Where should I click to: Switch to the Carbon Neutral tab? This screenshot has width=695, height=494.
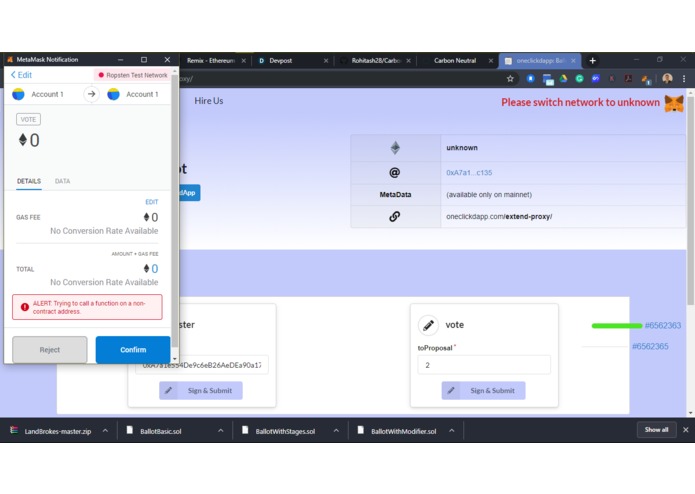point(455,61)
